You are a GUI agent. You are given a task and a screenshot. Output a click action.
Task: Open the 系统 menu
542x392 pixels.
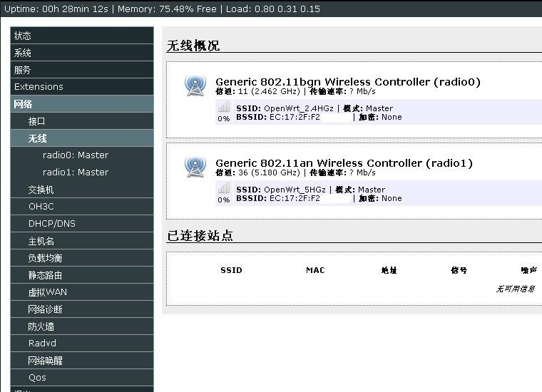tap(82, 53)
